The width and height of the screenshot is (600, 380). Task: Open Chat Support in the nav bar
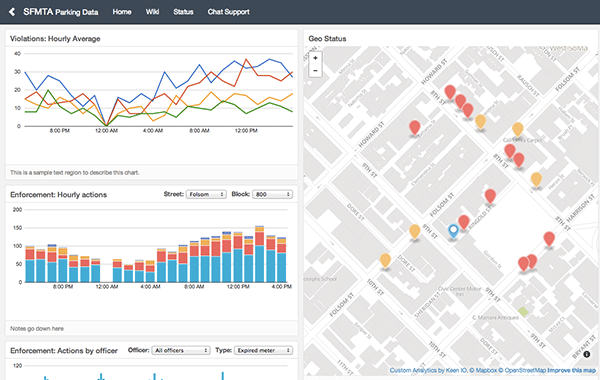coord(228,12)
